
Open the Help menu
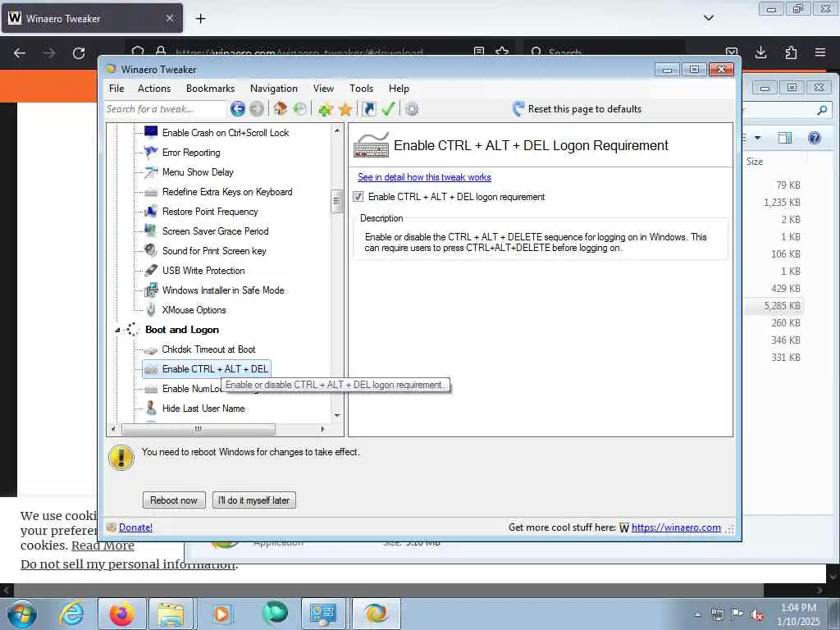tap(399, 89)
